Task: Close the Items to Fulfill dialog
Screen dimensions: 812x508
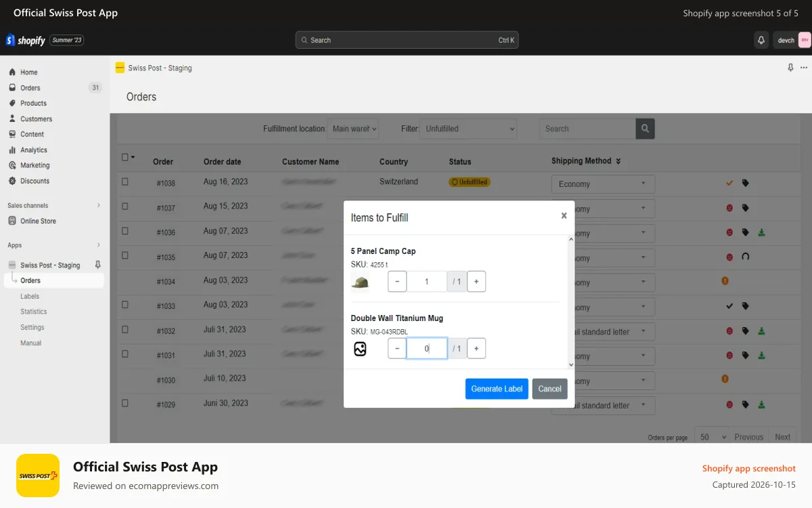Action: click(564, 215)
